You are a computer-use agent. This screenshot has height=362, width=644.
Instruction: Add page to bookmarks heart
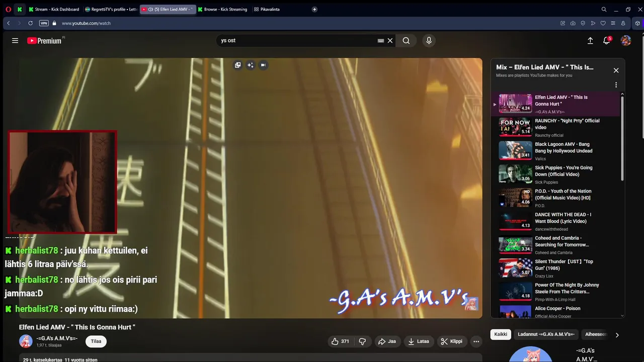pos(603,23)
